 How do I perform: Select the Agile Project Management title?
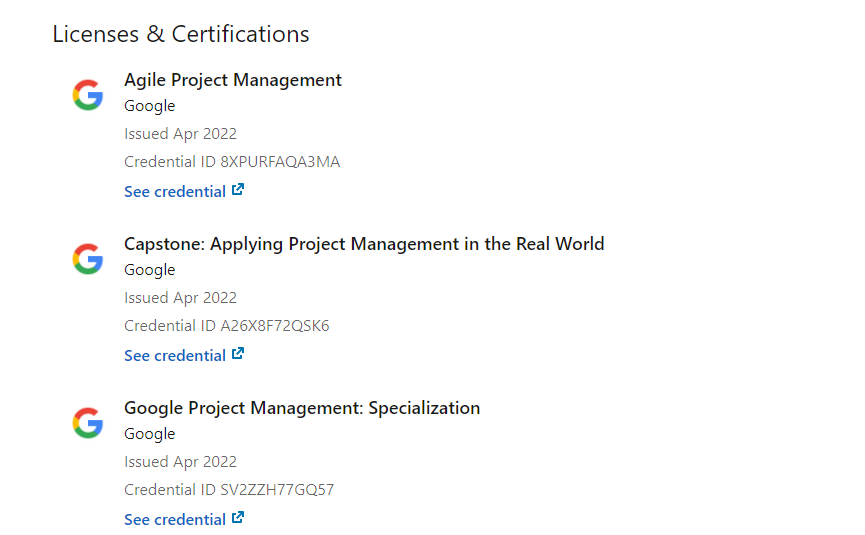[x=233, y=81]
